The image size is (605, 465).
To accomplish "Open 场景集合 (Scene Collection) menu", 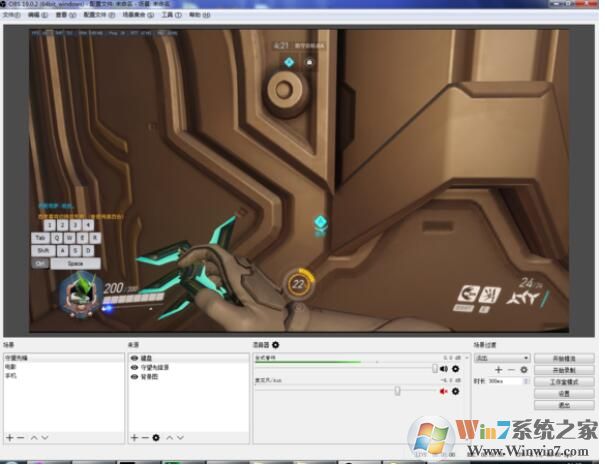I will (138, 15).
